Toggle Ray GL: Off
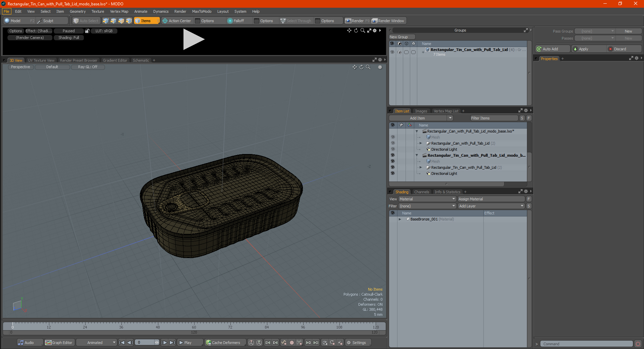The image size is (644, 349). tap(88, 67)
